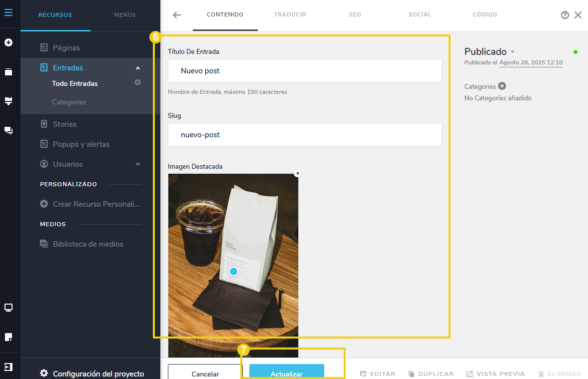The height and width of the screenshot is (379, 588).
Task: Open the Traducir tab
Action: coord(290,14)
